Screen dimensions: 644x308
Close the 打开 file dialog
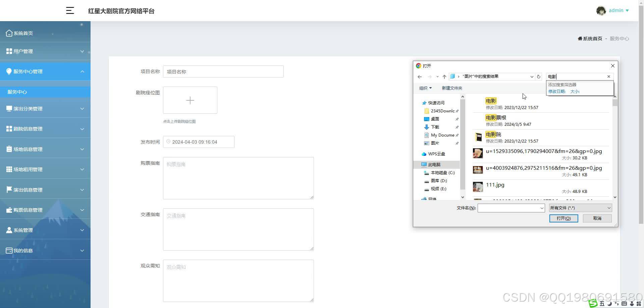[612, 66]
